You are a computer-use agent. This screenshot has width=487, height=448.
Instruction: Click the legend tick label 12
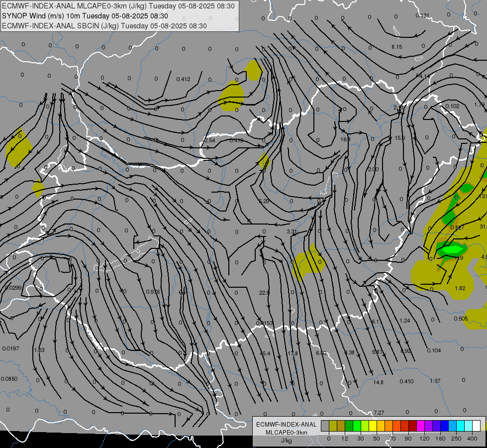point(345,439)
